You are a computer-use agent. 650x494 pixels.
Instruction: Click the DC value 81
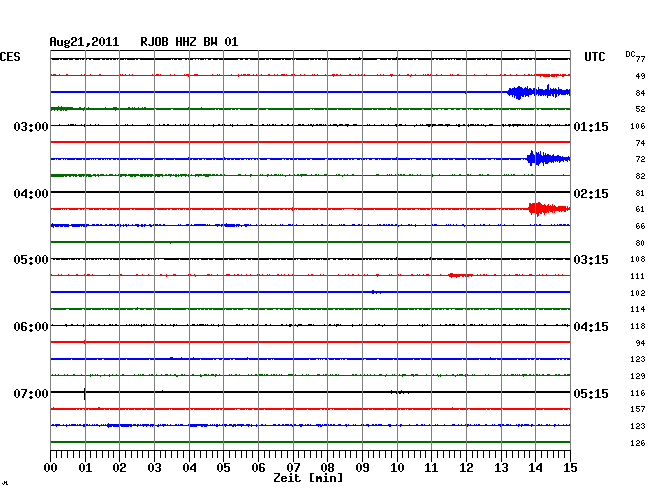[640, 193]
